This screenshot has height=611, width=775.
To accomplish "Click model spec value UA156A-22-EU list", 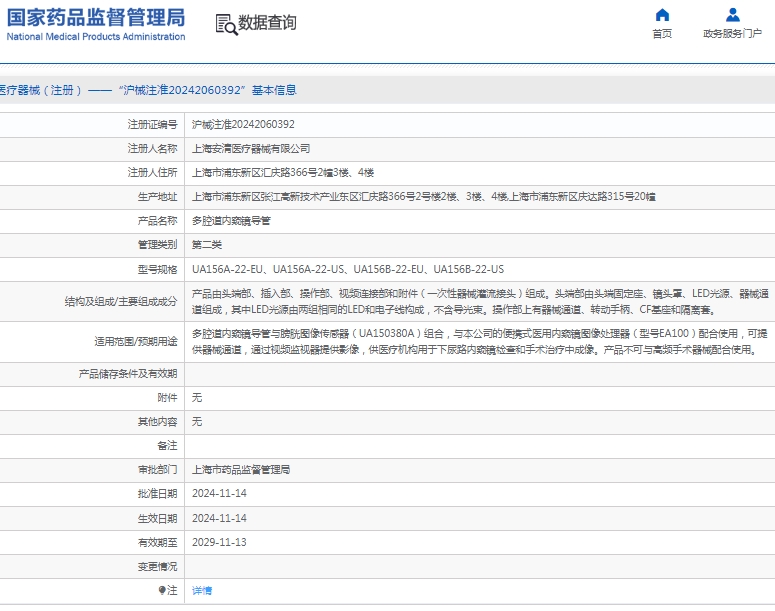I will [348, 269].
